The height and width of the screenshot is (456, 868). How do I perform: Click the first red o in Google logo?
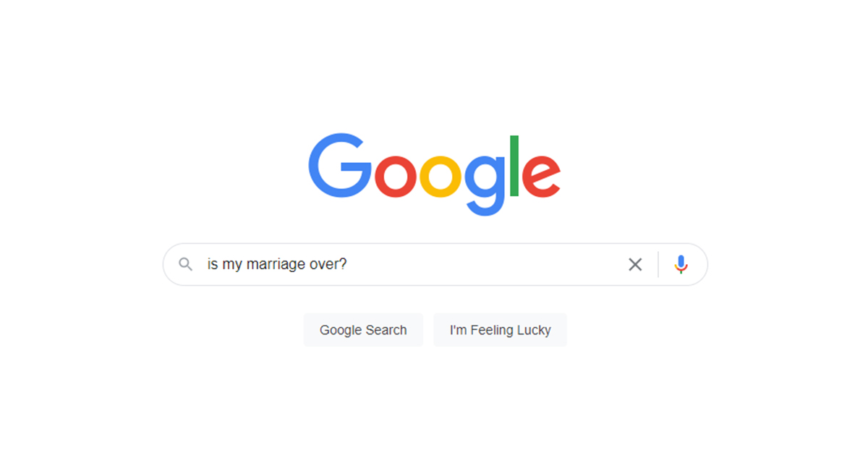click(396, 176)
